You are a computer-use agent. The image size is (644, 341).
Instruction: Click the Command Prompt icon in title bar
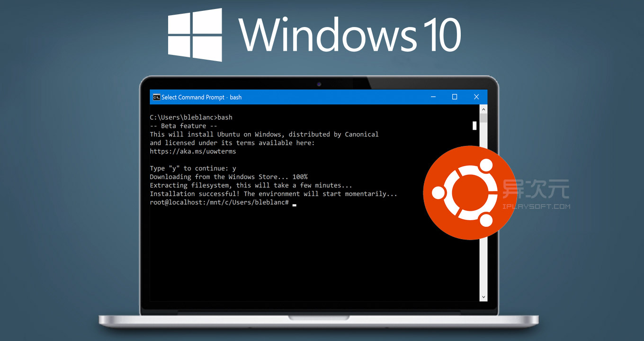click(x=156, y=97)
